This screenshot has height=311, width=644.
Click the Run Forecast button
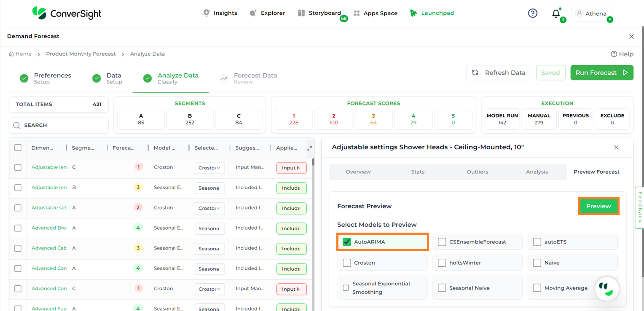click(x=601, y=72)
